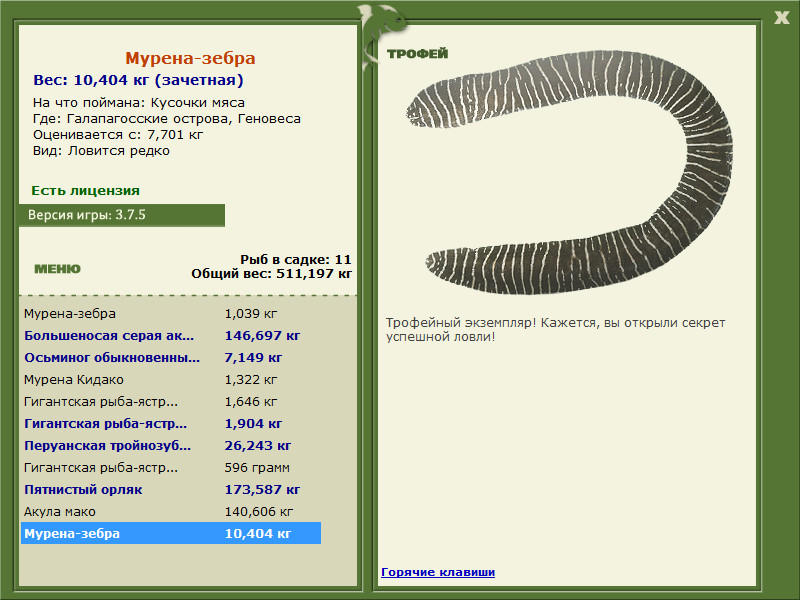Screen dimensions: 800x600
Task: Select the first Мурена-зебра 1,039 кг entry
Action: [x=171, y=314]
